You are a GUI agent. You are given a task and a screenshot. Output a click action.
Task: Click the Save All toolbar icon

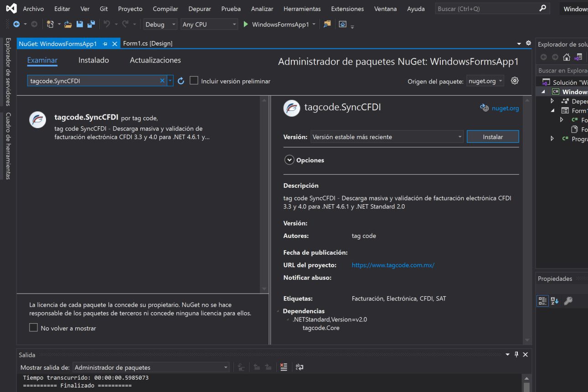[x=91, y=24]
